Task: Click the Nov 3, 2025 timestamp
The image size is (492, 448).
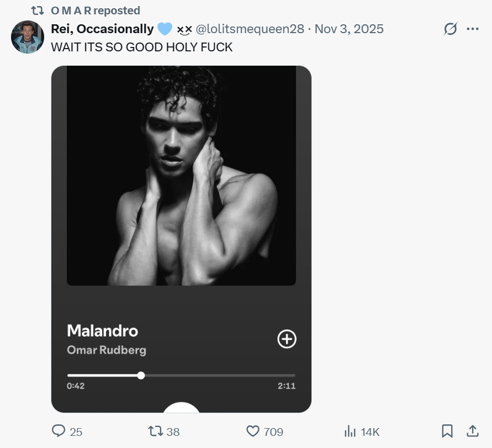Action: (349, 29)
